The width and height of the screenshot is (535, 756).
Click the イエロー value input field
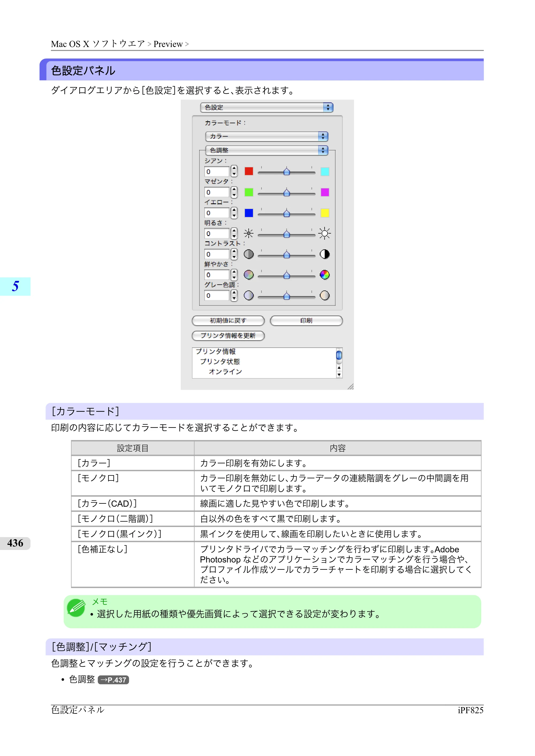(x=217, y=213)
